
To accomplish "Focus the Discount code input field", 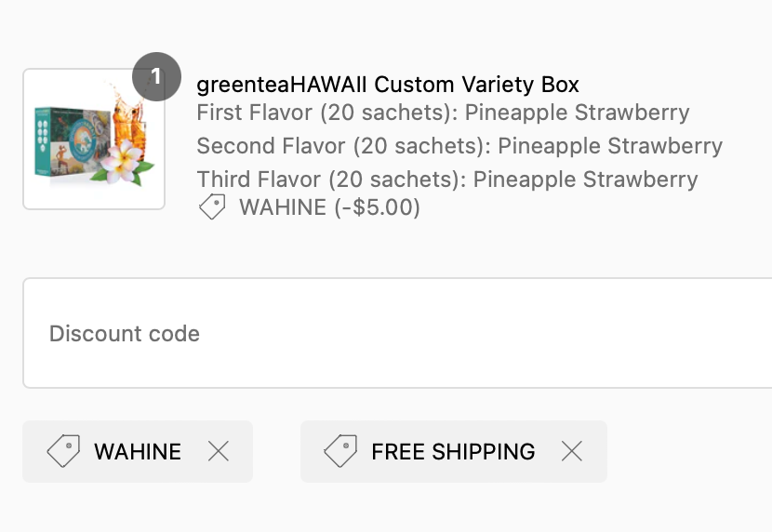I will pos(397,333).
